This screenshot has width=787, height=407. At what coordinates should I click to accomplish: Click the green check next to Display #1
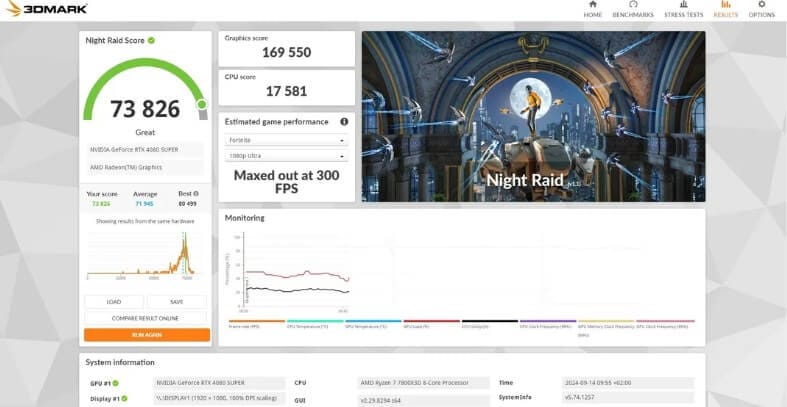(124, 398)
